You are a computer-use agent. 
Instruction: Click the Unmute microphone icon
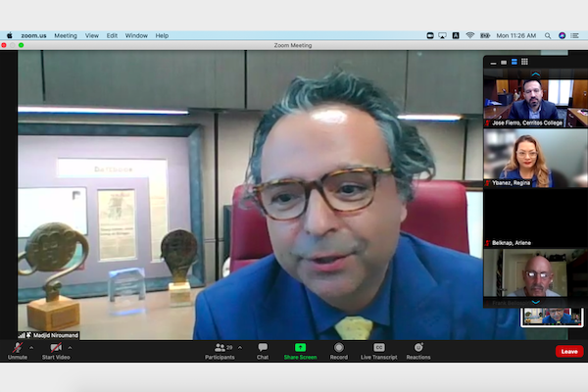click(x=18, y=348)
